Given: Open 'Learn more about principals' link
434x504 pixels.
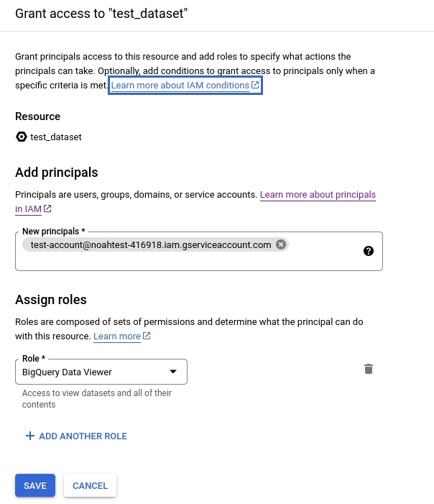Looking at the screenshot, I should 318,195.
